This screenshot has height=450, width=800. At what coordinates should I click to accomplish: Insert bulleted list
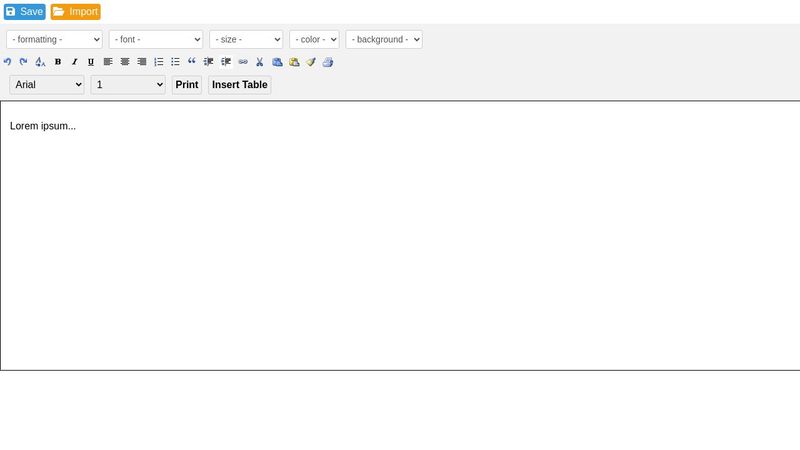point(175,62)
